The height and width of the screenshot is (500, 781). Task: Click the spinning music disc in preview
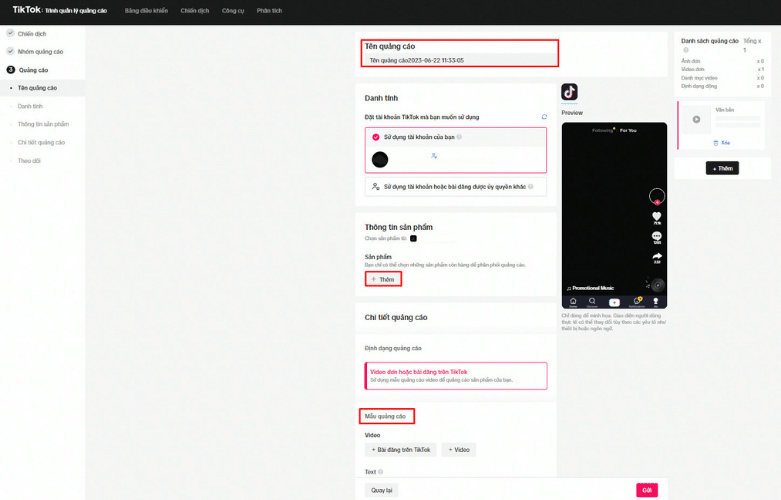click(657, 285)
